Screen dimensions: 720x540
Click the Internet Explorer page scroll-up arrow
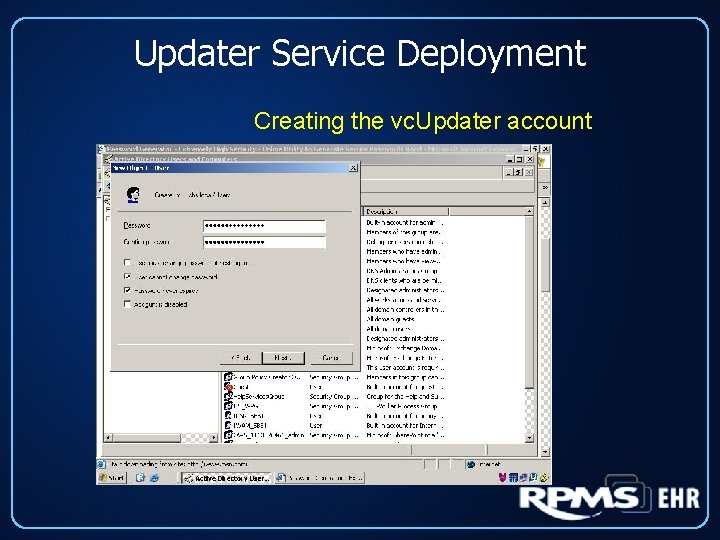coord(545,202)
